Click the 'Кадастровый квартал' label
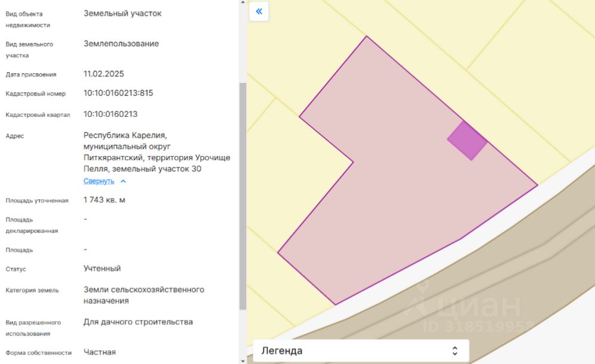Image resolution: width=595 pixels, height=364 pixels. (x=38, y=115)
